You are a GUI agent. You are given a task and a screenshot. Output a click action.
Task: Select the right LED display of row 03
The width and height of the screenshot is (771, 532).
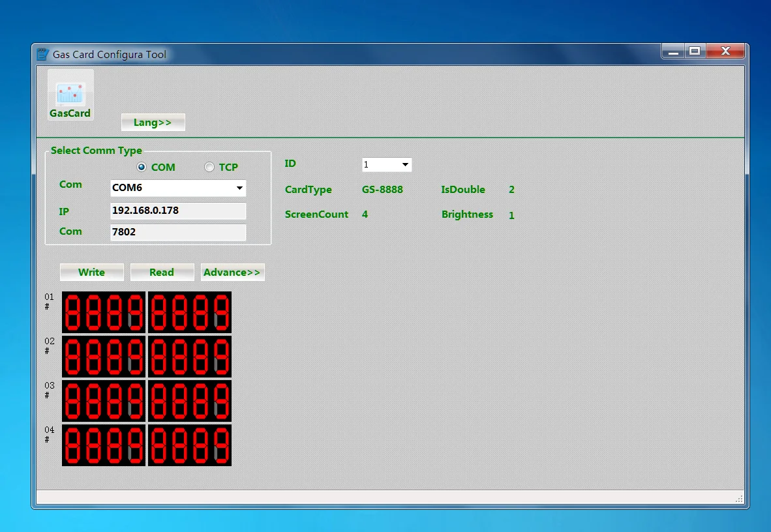point(190,401)
